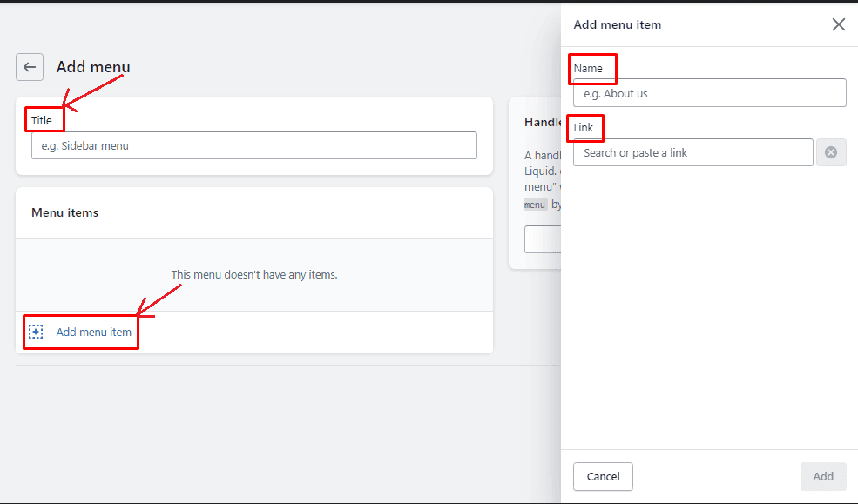Click the Name label in the side panel
Image resolution: width=858 pixels, height=504 pixels.
pyautogui.click(x=588, y=68)
